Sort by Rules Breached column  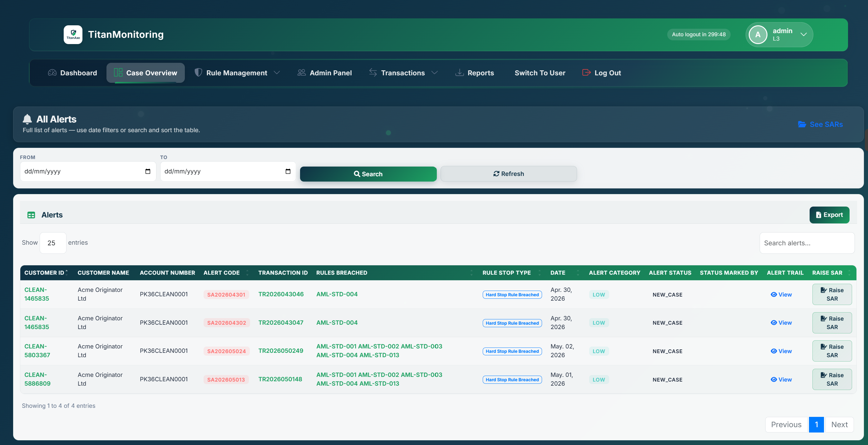[x=395, y=273]
